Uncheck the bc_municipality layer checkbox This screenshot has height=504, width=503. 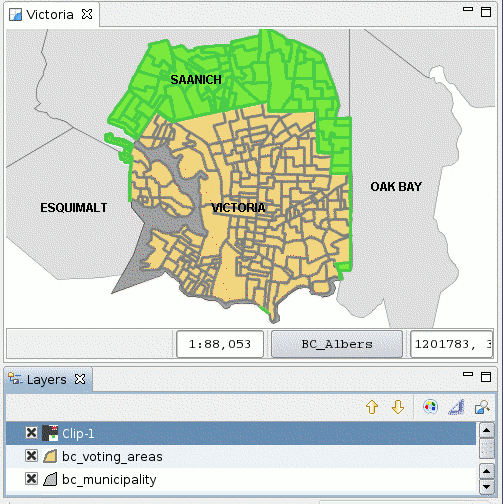(x=31, y=479)
